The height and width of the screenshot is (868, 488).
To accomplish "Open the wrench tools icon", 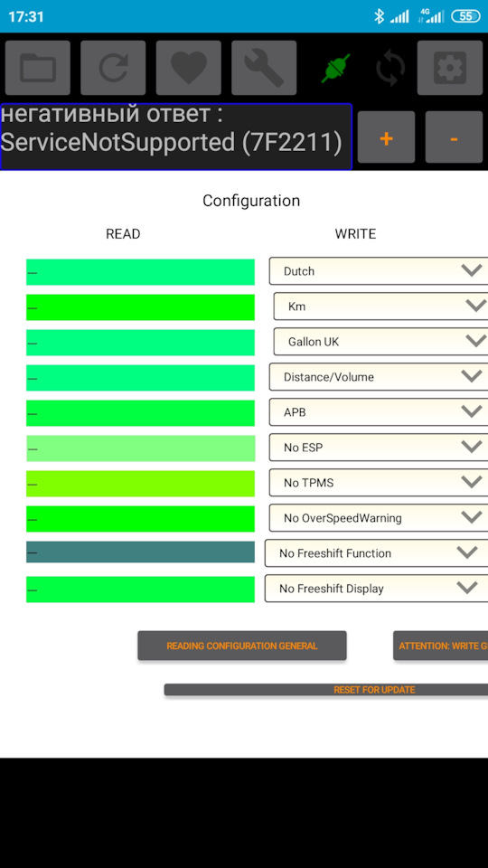I will coord(264,68).
